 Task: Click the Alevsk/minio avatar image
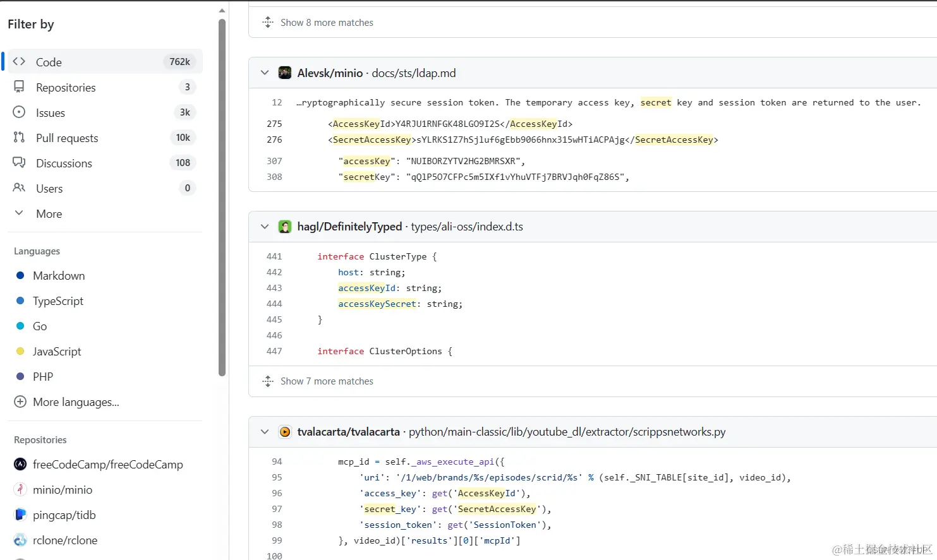pos(285,73)
